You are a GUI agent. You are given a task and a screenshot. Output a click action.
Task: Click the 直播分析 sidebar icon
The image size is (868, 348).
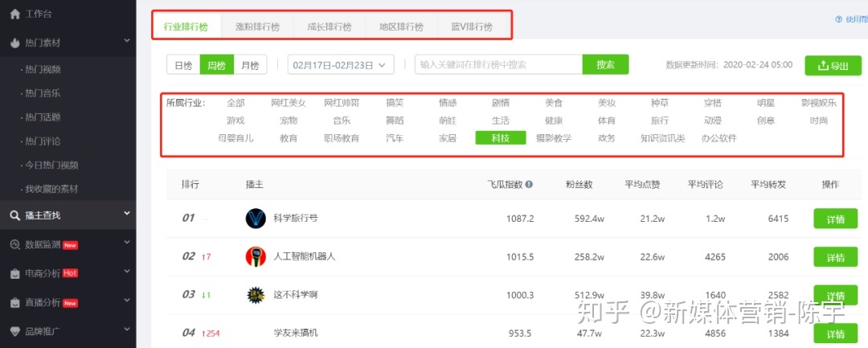coord(14,302)
